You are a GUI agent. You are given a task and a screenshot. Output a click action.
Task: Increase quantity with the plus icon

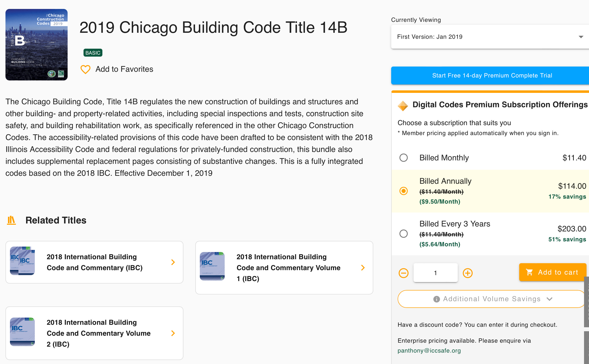point(468,273)
